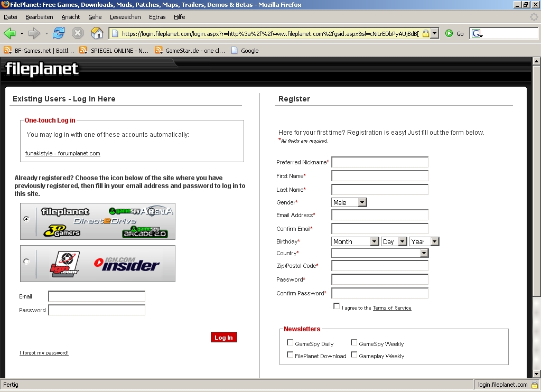Check the agree to Terms checkbox

[337, 306]
